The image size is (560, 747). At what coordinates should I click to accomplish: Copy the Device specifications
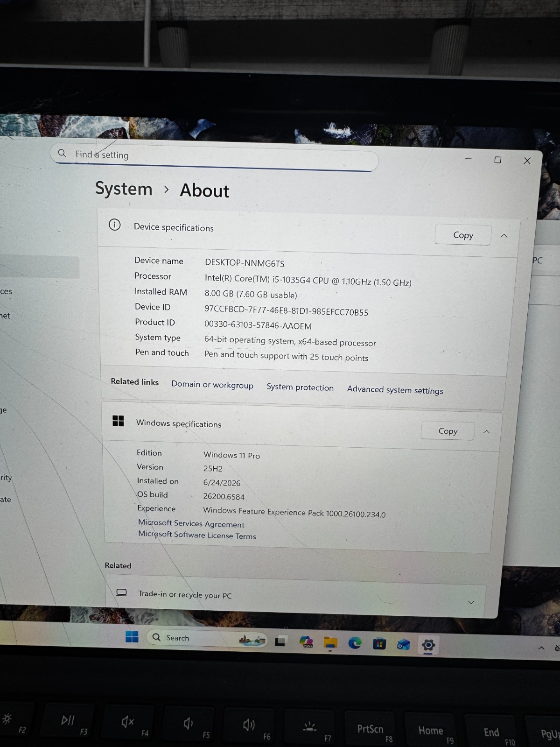(x=463, y=235)
